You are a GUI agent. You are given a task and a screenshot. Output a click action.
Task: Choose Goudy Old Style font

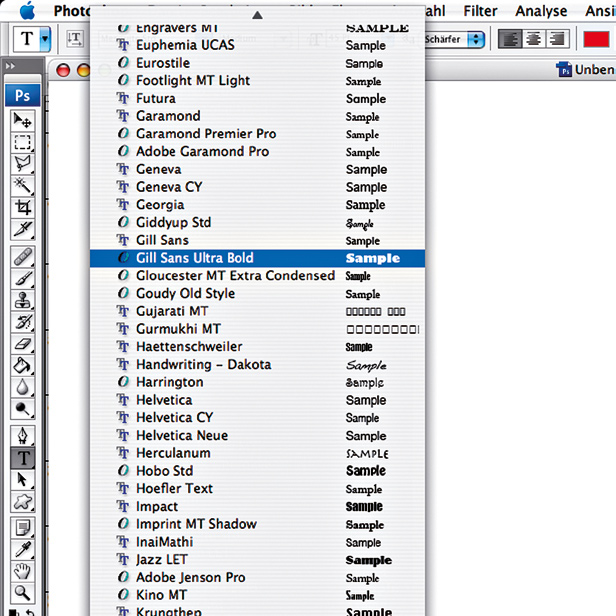click(257, 293)
